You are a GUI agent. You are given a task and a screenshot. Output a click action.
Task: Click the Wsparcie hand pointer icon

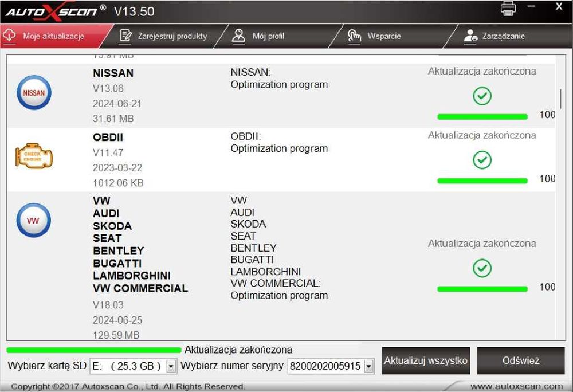pos(354,36)
